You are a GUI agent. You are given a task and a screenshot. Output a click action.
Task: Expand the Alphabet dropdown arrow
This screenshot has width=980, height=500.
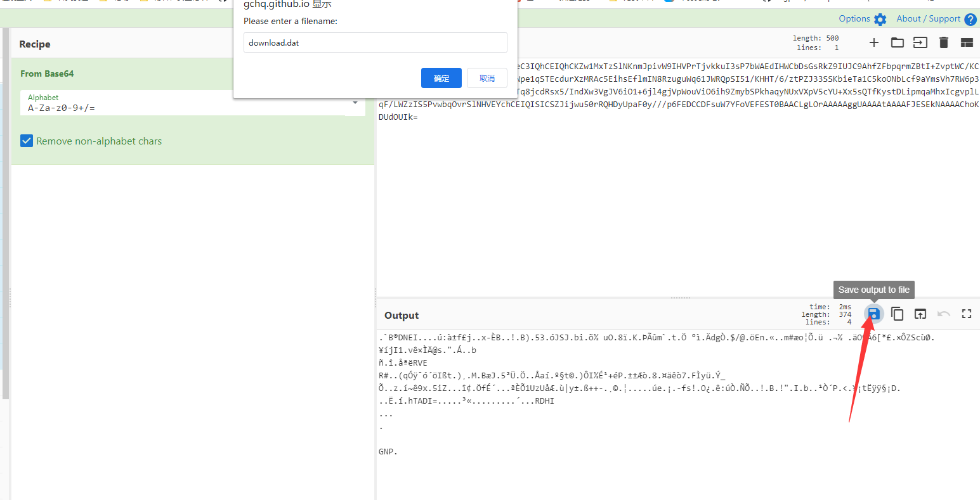[x=355, y=103]
